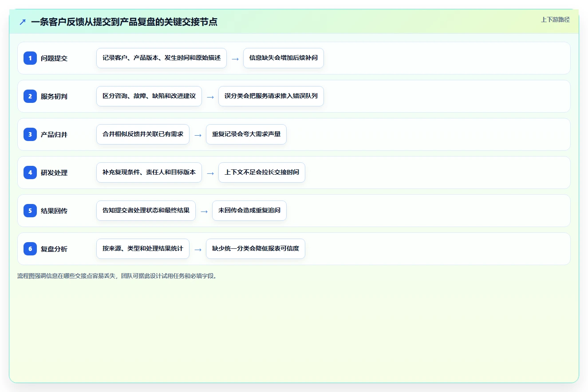Click the diagonal arrow icon beside the title
The height and width of the screenshot is (392, 588).
23,22
